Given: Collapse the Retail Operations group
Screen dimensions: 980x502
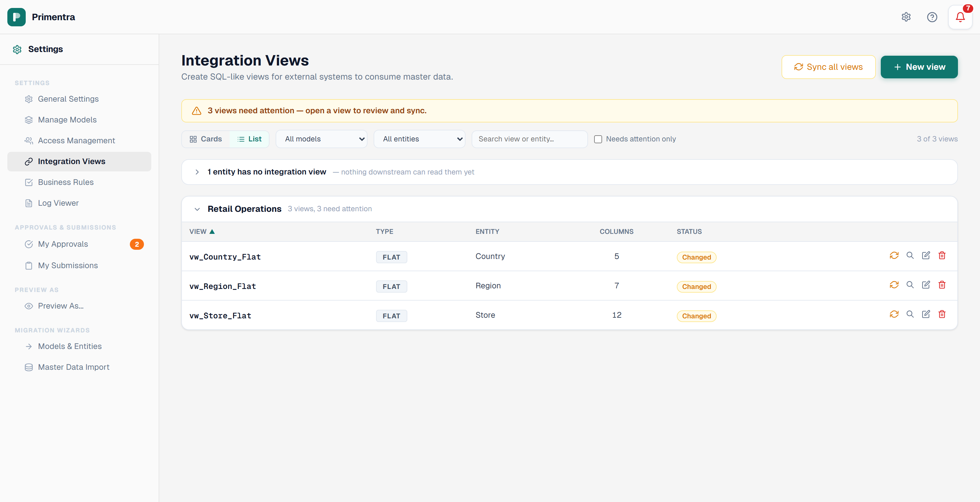Looking at the screenshot, I should [197, 209].
